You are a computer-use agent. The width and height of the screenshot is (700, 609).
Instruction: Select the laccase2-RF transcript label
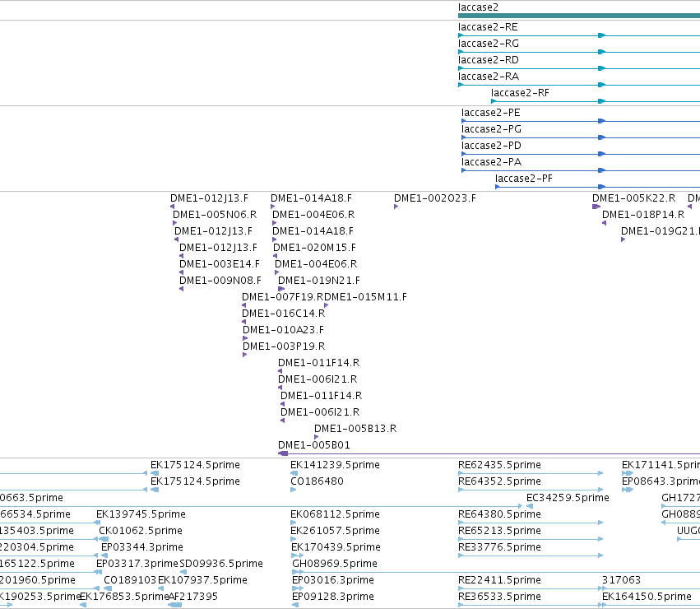(x=520, y=93)
